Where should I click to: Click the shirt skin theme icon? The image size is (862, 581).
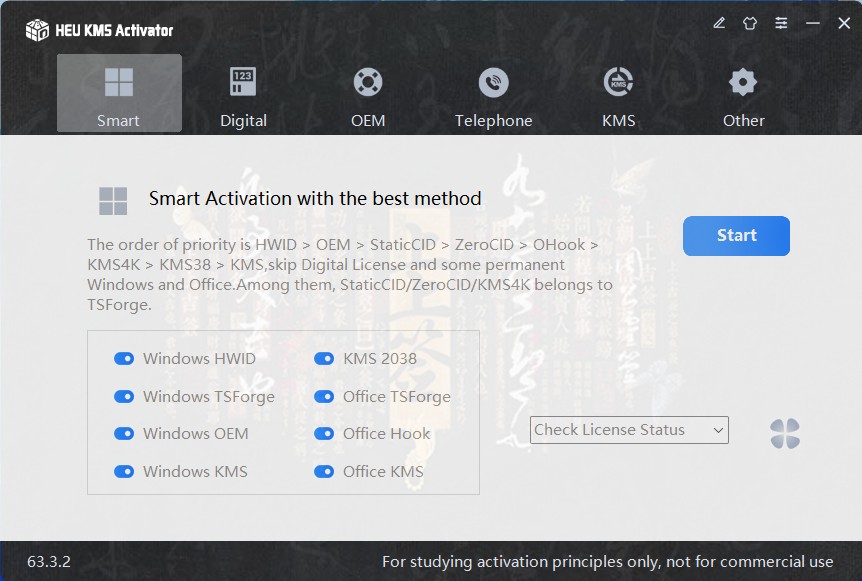click(750, 23)
